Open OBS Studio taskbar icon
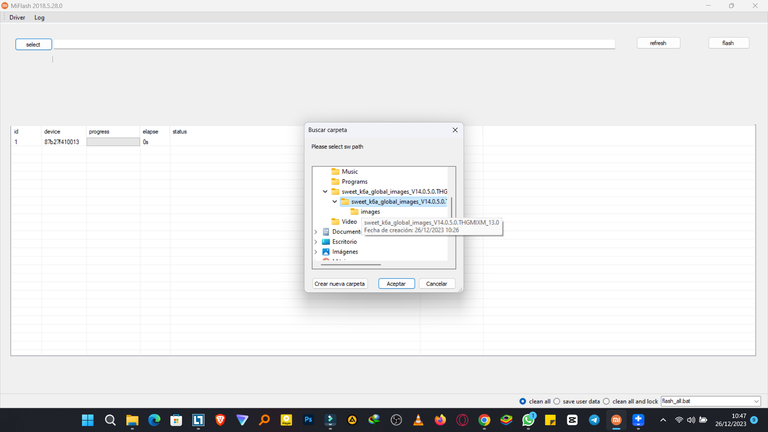 396,420
